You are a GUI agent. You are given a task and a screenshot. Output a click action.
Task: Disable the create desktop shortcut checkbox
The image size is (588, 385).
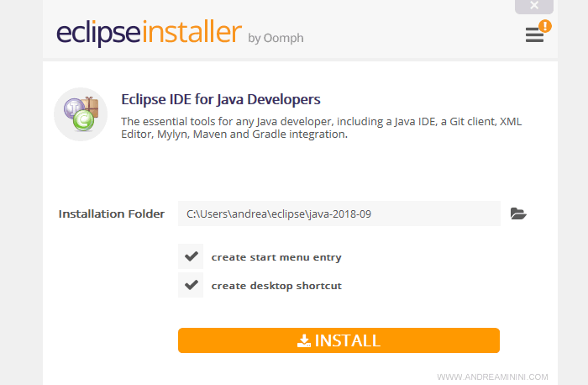pos(191,285)
